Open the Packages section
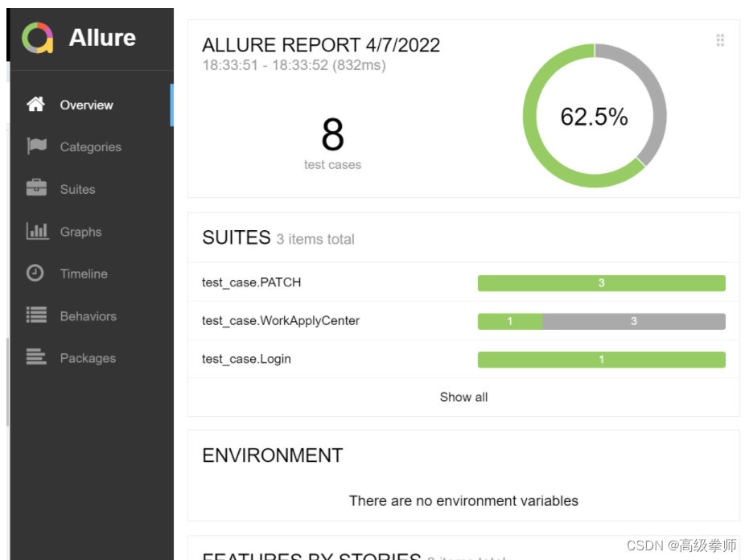Image resolution: width=749 pixels, height=560 pixels. pos(92,358)
